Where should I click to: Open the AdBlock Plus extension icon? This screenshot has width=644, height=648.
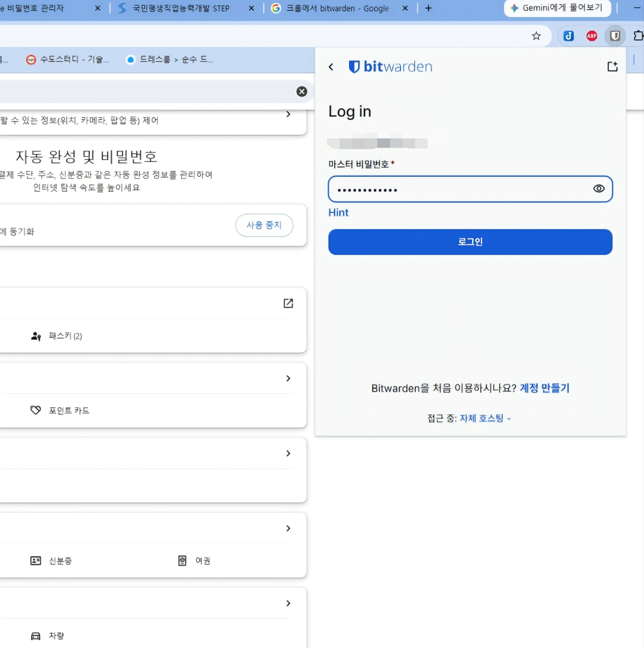pyautogui.click(x=591, y=36)
